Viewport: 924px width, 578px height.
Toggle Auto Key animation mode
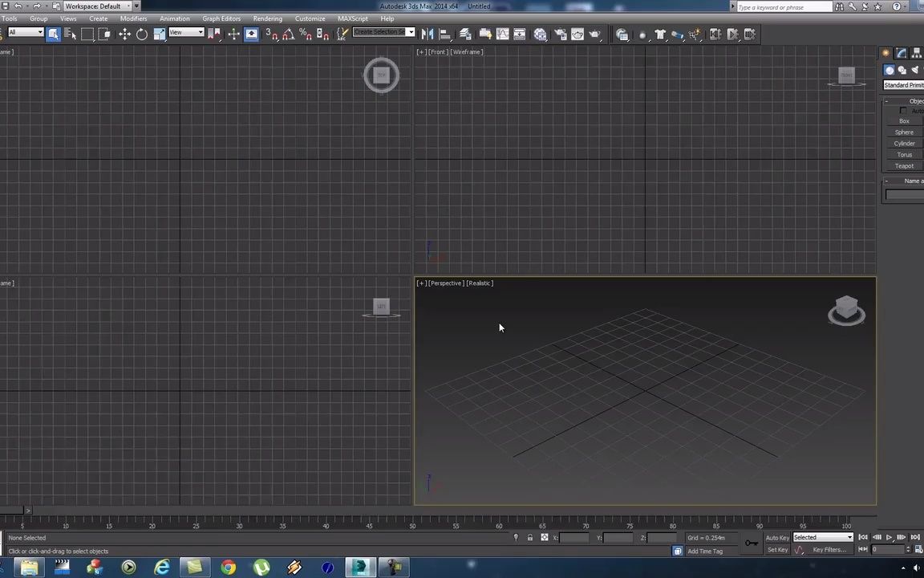776,538
